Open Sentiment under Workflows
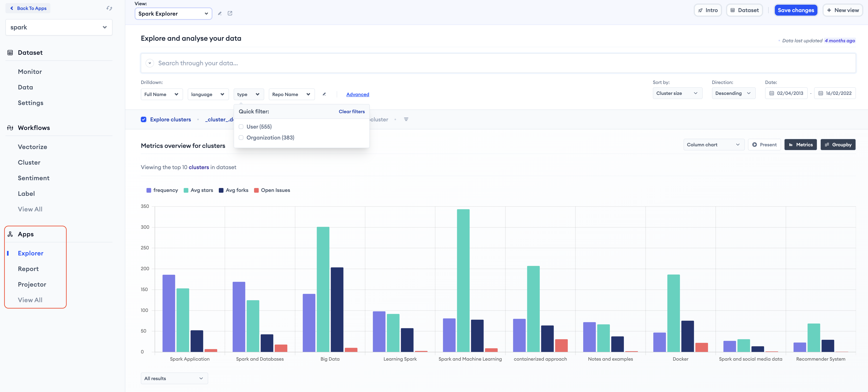Image resolution: width=868 pixels, height=392 pixels. point(34,178)
